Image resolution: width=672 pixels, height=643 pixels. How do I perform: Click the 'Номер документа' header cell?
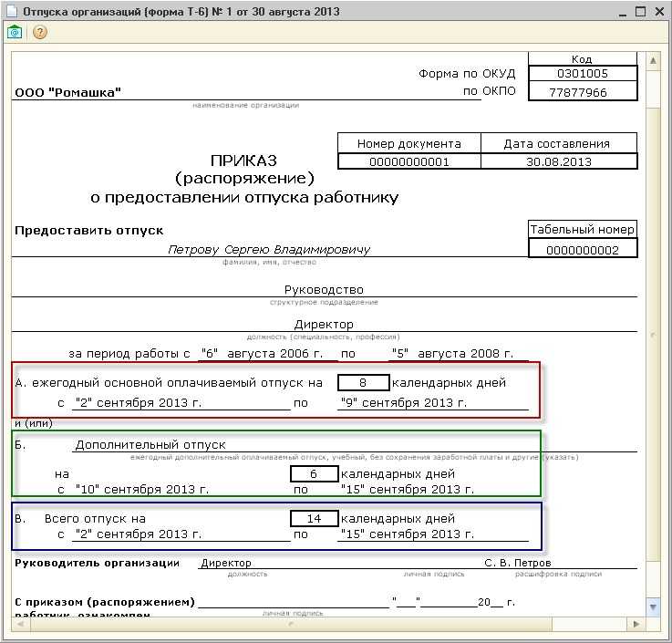(409, 143)
